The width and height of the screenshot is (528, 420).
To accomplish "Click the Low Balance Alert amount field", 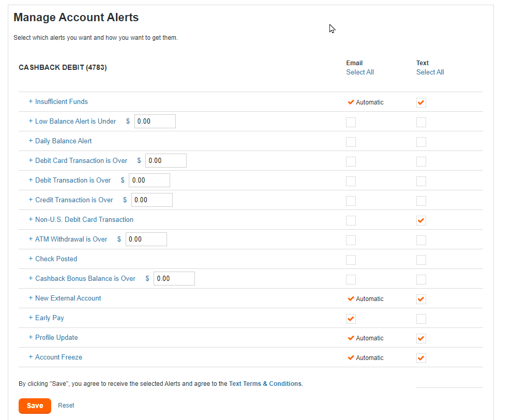I will pyautogui.click(x=155, y=122).
